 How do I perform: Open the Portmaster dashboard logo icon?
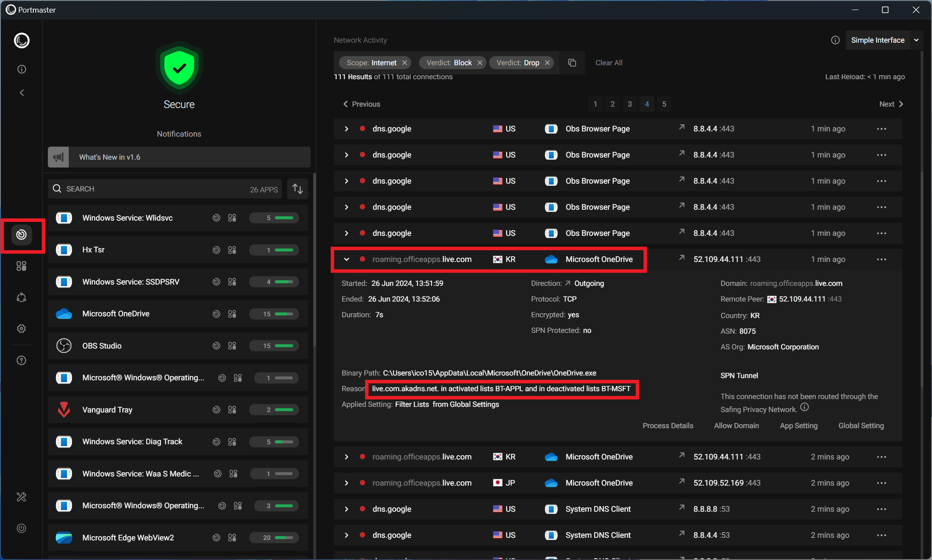point(21,40)
